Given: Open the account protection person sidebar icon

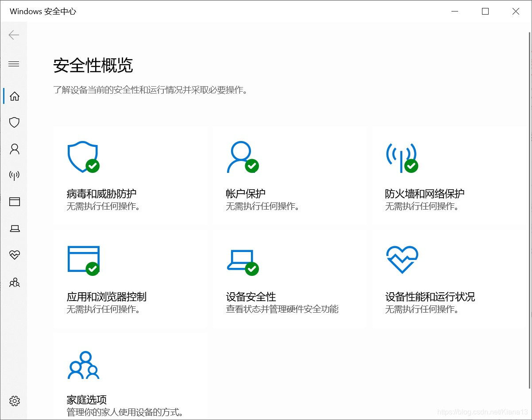Looking at the screenshot, I should tap(15, 149).
